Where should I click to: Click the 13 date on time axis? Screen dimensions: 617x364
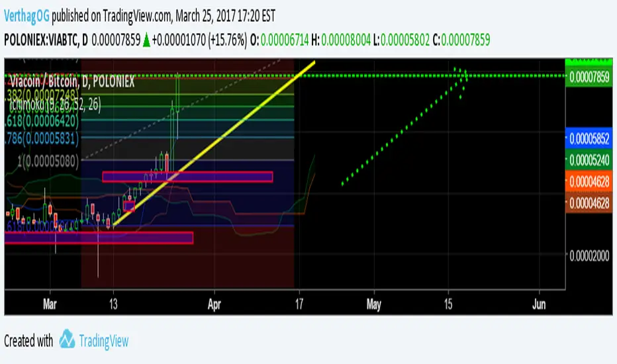[x=113, y=304]
